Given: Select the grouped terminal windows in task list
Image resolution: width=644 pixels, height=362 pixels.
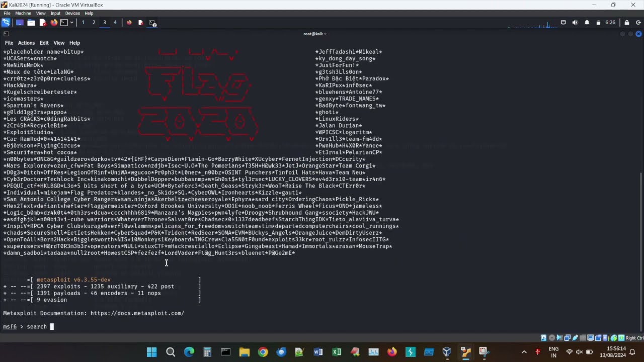Looking at the screenshot, I should [x=152, y=23].
